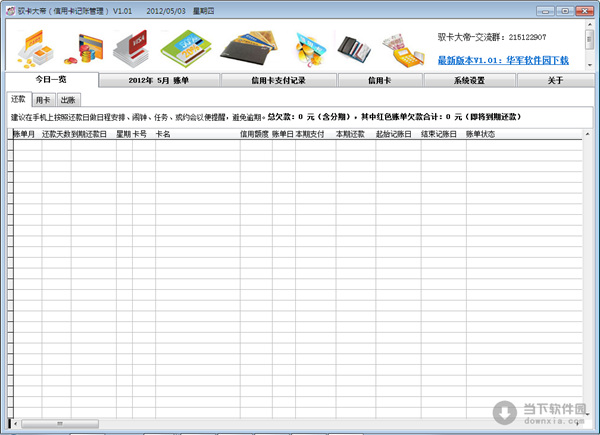Open the 关于 tab

click(555, 80)
